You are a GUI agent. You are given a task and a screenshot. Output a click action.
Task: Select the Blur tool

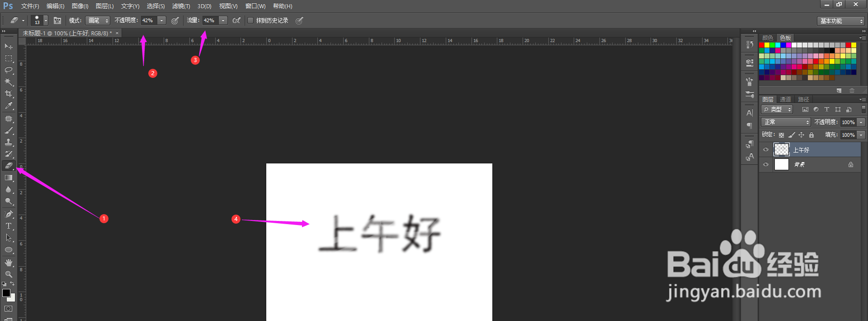pyautogui.click(x=9, y=190)
